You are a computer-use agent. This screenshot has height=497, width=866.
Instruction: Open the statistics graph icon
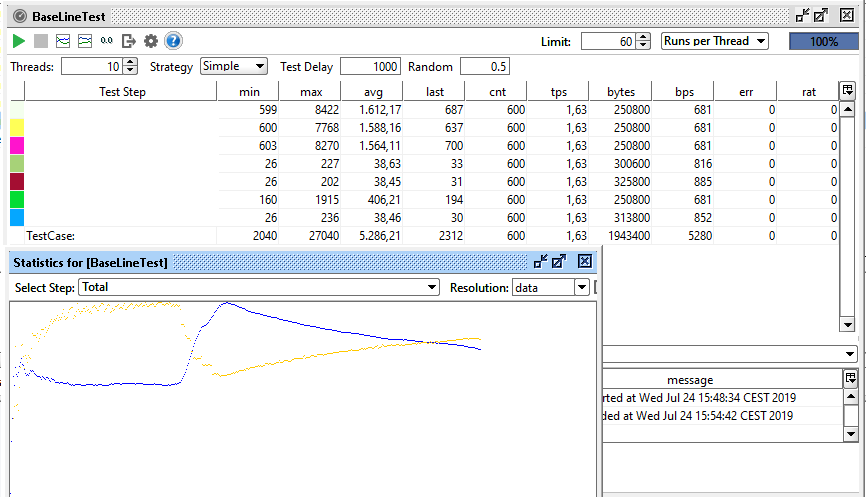coord(63,41)
